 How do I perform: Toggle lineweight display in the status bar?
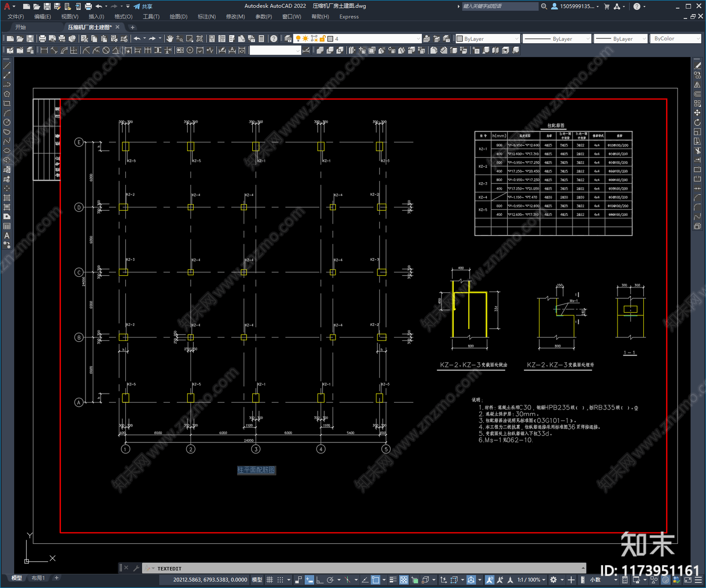coord(393,580)
